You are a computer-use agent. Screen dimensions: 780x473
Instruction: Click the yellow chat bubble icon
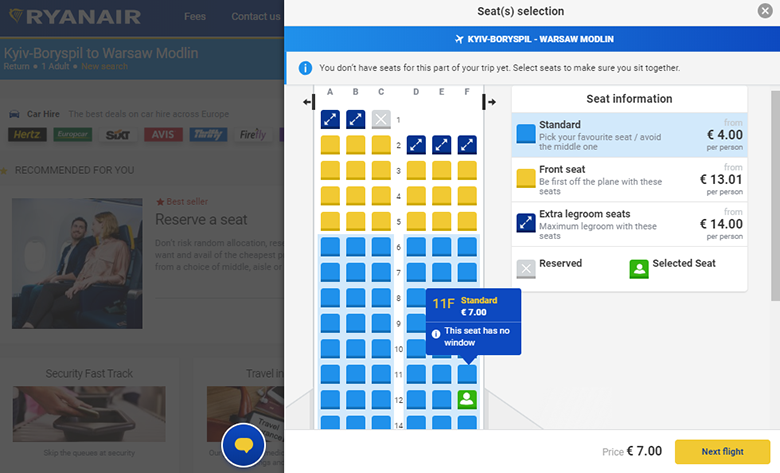click(243, 444)
